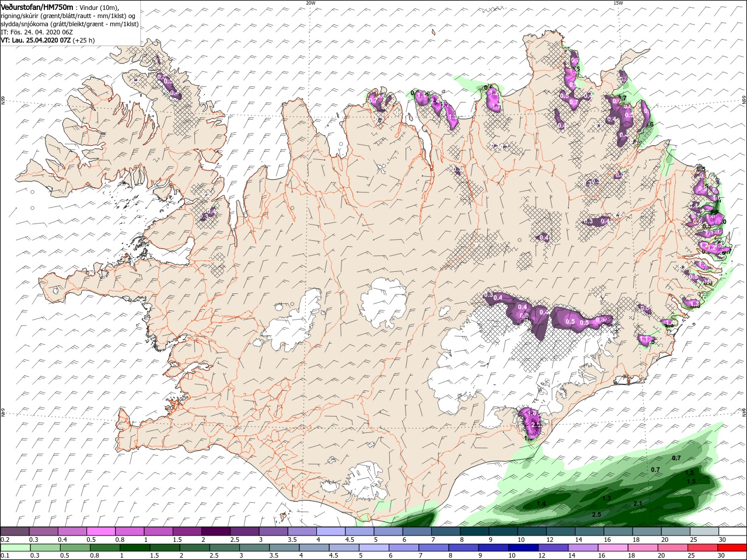Pick the deep blue 10 swatch, lower legend row
The width and height of the screenshot is (747, 560).
pos(523,548)
